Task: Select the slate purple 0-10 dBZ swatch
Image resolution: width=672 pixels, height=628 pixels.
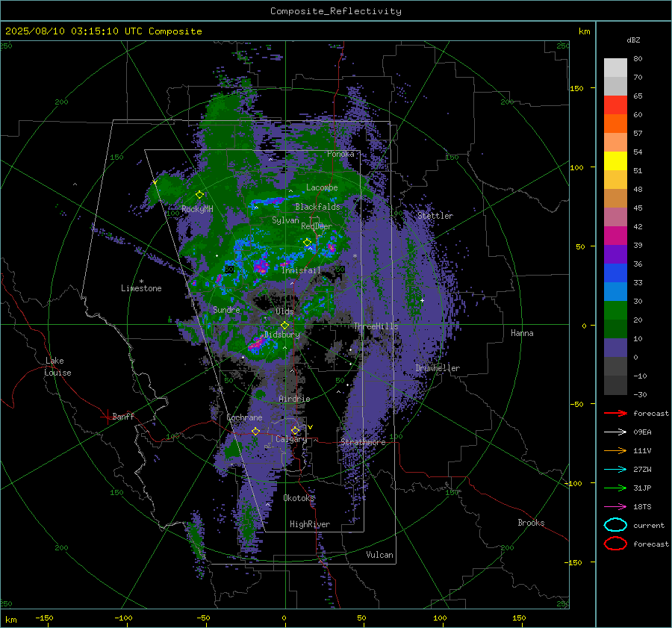Action: pos(615,348)
